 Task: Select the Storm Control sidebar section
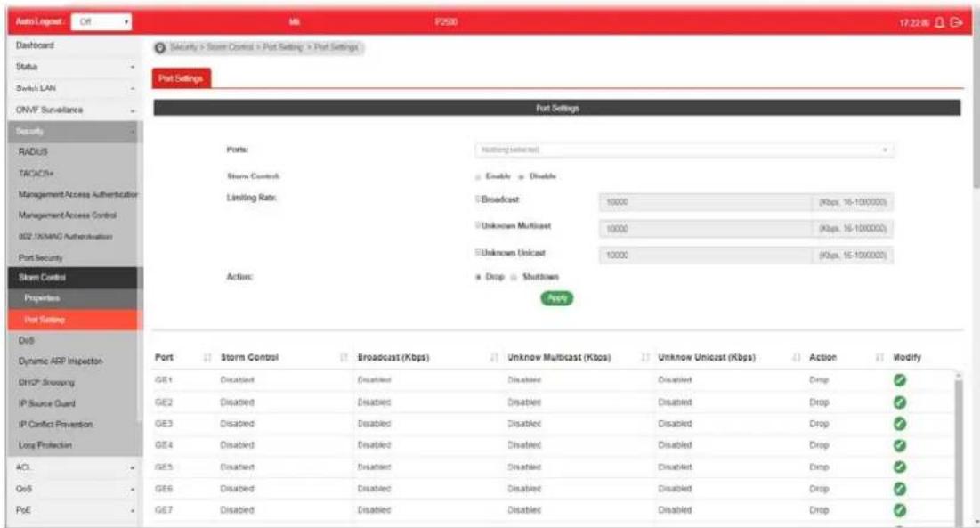click(75, 278)
